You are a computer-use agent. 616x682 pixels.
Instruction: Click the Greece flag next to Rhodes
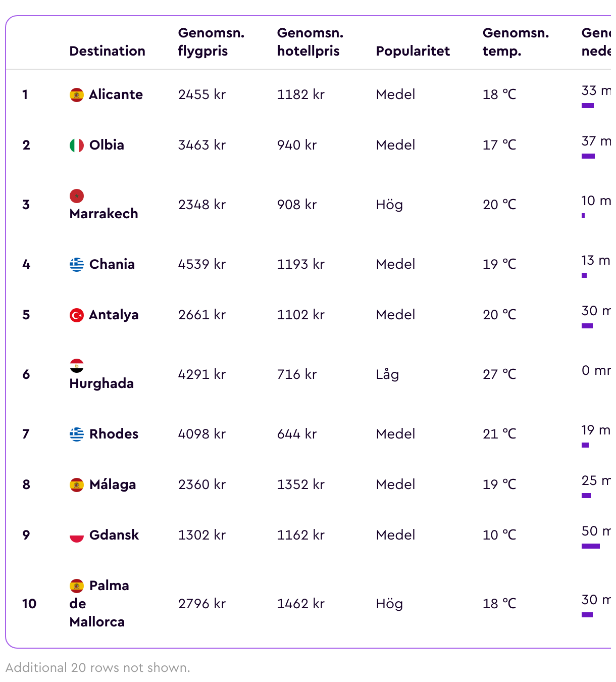tap(77, 434)
